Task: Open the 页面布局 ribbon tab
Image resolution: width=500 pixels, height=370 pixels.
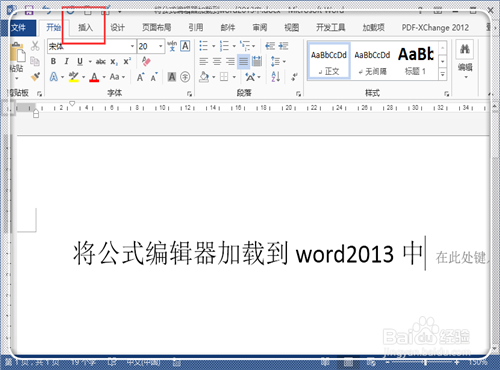Action: coord(157,27)
